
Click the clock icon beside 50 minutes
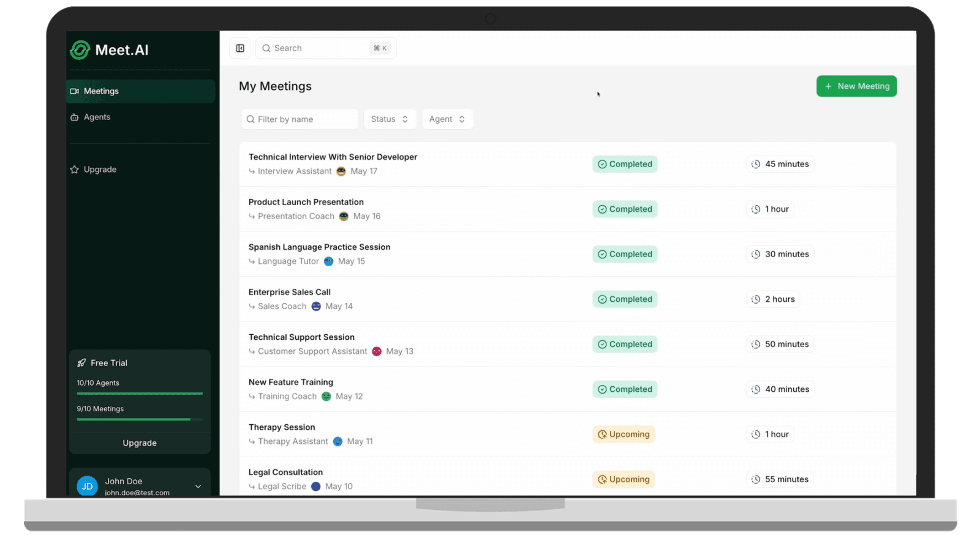click(756, 345)
